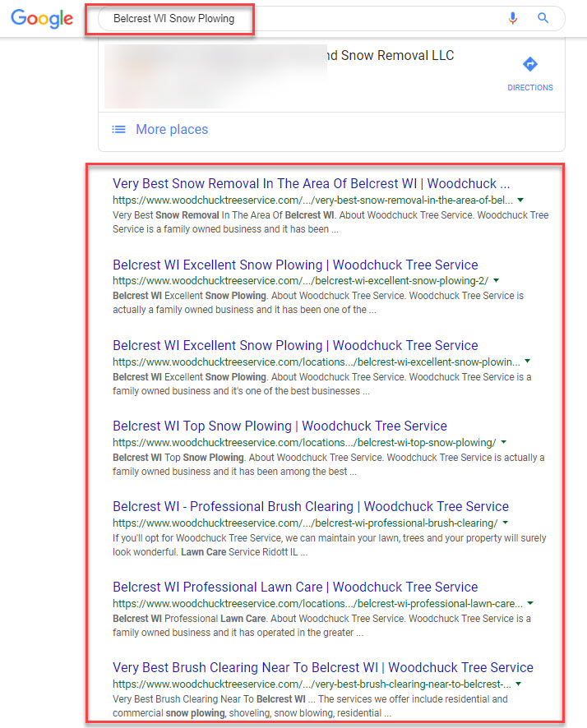The image size is (587, 728).
Task: Open Very Best Snow Removal In The Area result
Action: (311, 183)
